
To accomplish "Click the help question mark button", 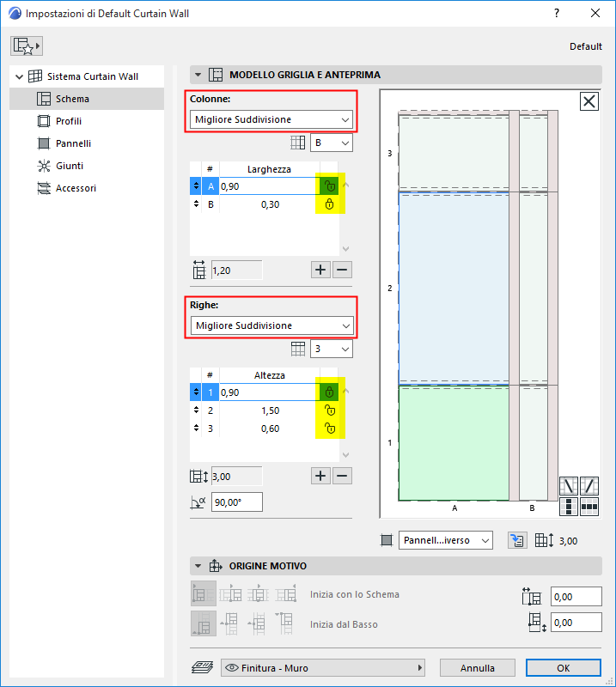I will tap(557, 13).
